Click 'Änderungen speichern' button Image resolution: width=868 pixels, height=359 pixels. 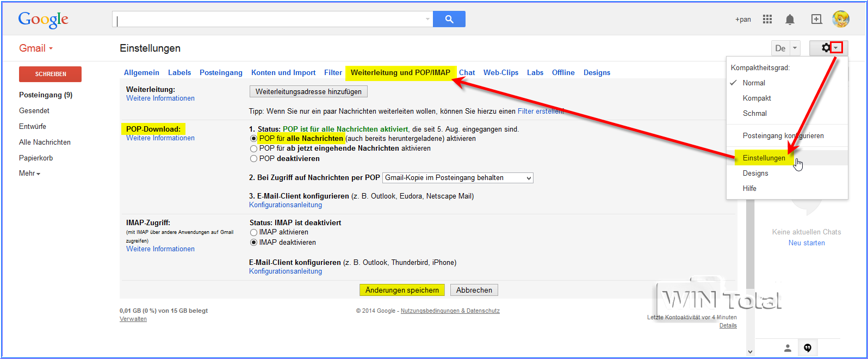tap(402, 290)
